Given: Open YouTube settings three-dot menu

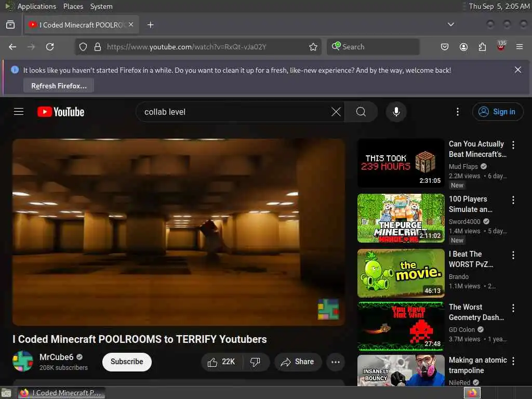Looking at the screenshot, I should (457, 112).
